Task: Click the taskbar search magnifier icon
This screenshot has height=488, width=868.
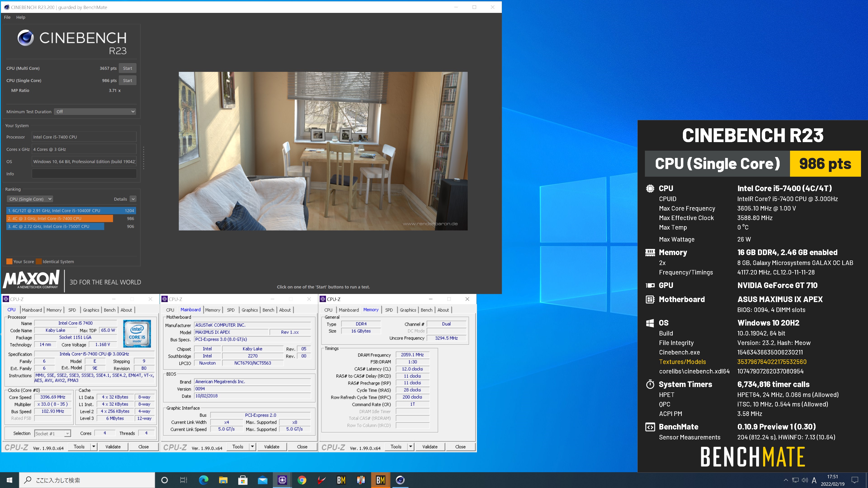Action: 28,480
